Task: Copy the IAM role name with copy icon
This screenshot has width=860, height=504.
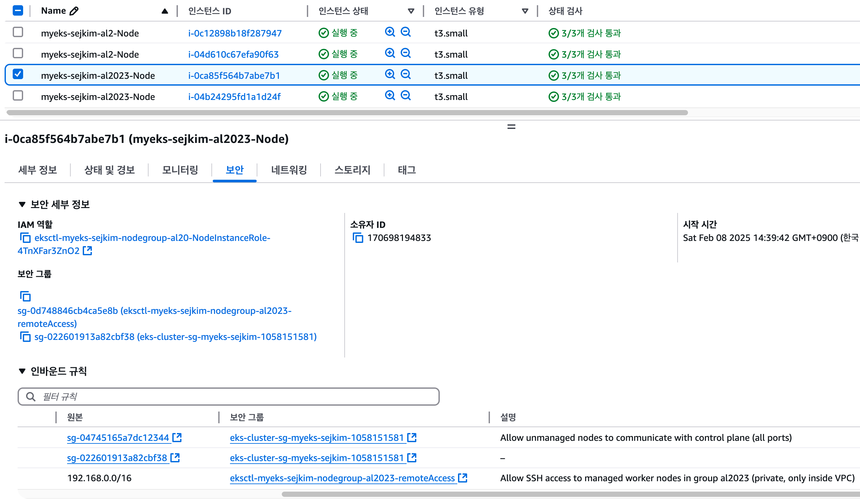Action: (25, 238)
